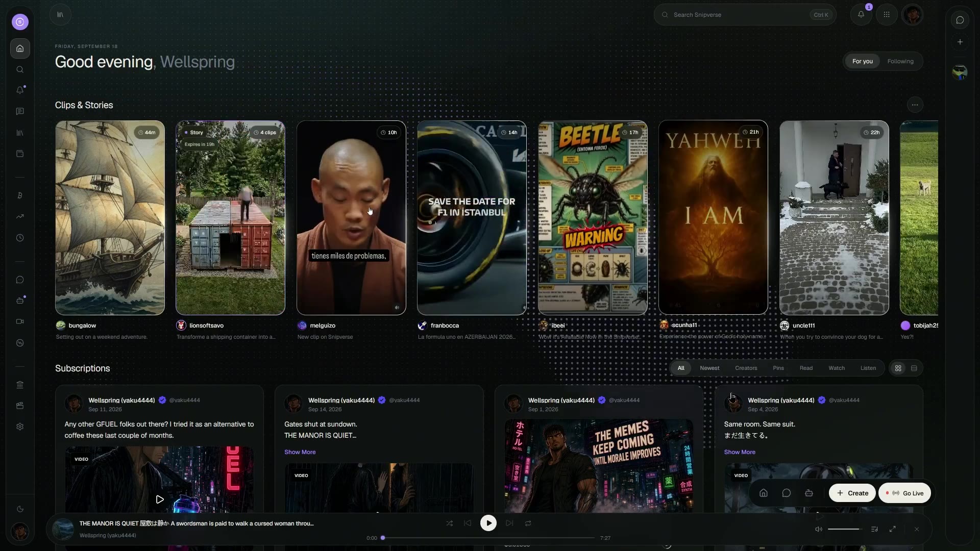This screenshot has width=980, height=551.
Task: Skip to next track in player
Action: [509, 523]
